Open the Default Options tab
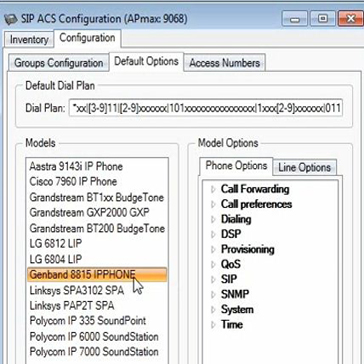The width and height of the screenshot is (364, 364). [146, 62]
